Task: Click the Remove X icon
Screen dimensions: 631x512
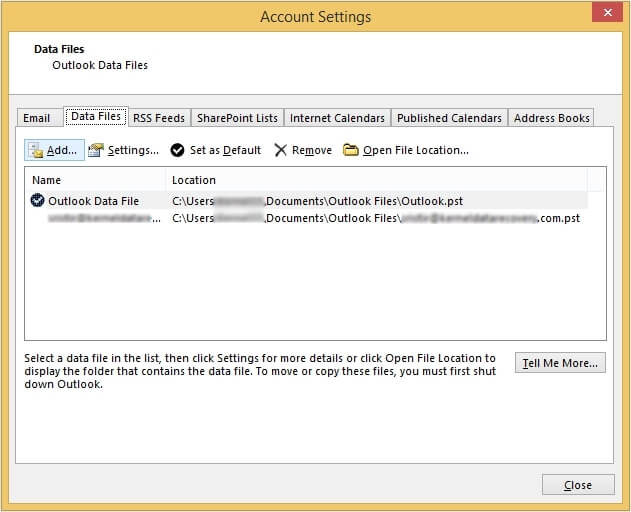Action: coord(280,150)
